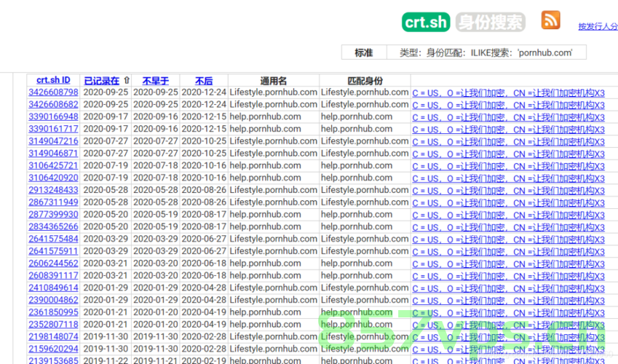Open certificate ID 2913248433
Viewport: 618px width, 364px height.
point(53,190)
